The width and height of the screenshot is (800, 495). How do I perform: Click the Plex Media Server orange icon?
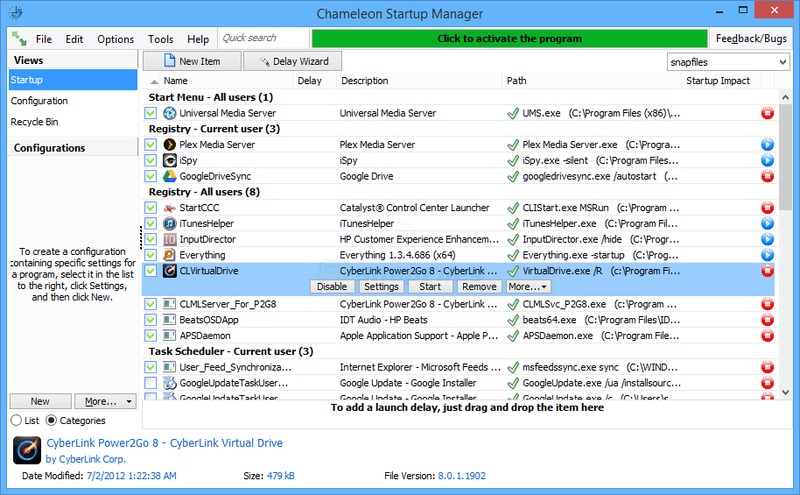tap(169, 144)
